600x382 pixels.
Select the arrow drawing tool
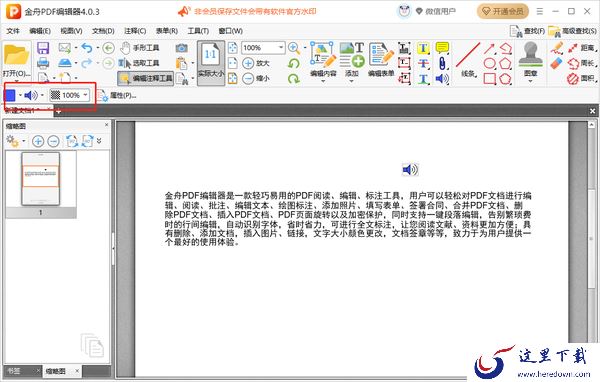click(x=489, y=48)
